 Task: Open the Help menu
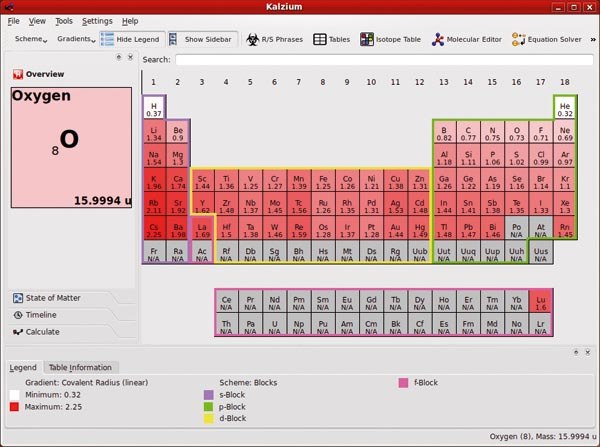(x=130, y=21)
